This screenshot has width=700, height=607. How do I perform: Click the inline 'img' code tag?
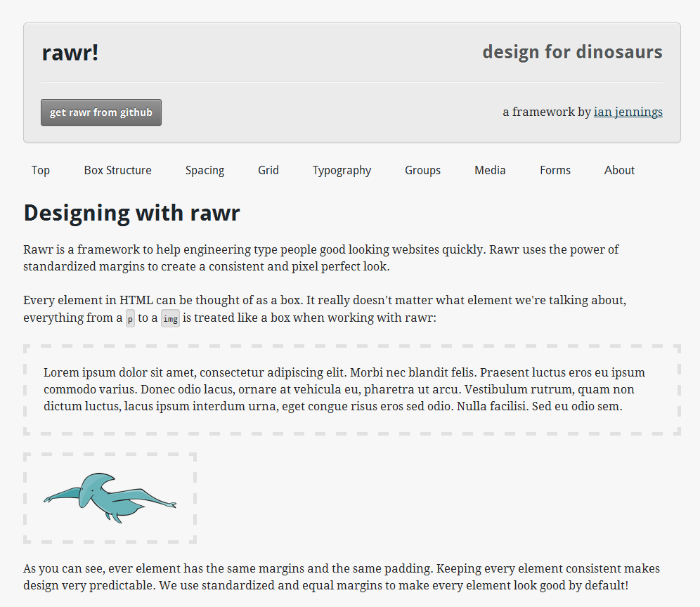point(170,318)
